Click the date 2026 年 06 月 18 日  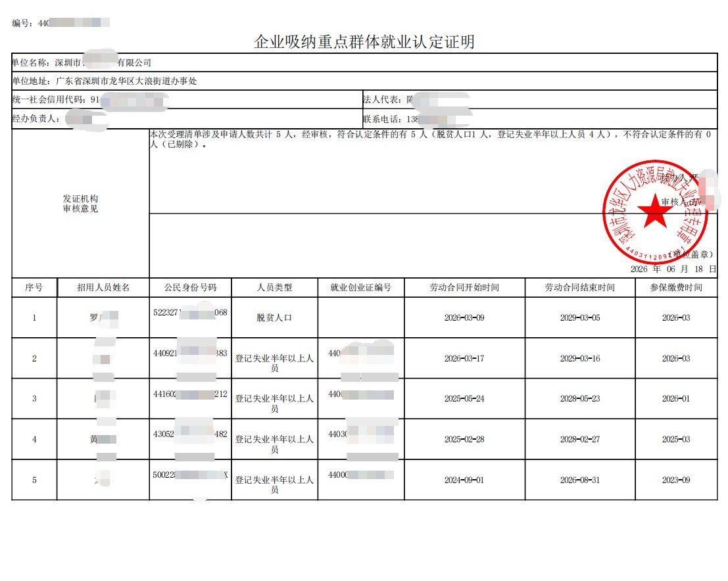point(673,269)
